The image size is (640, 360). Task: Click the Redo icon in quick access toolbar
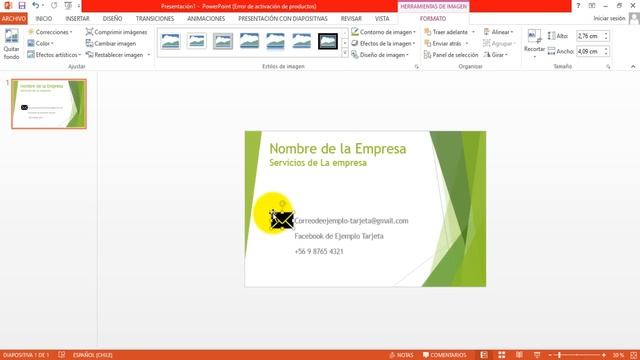(x=54, y=6)
